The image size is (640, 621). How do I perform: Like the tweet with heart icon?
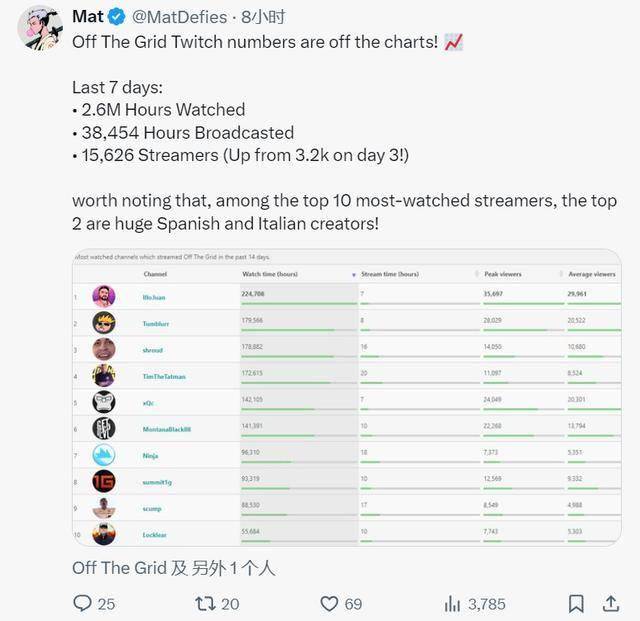pyautogui.click(x=329, y=603)
